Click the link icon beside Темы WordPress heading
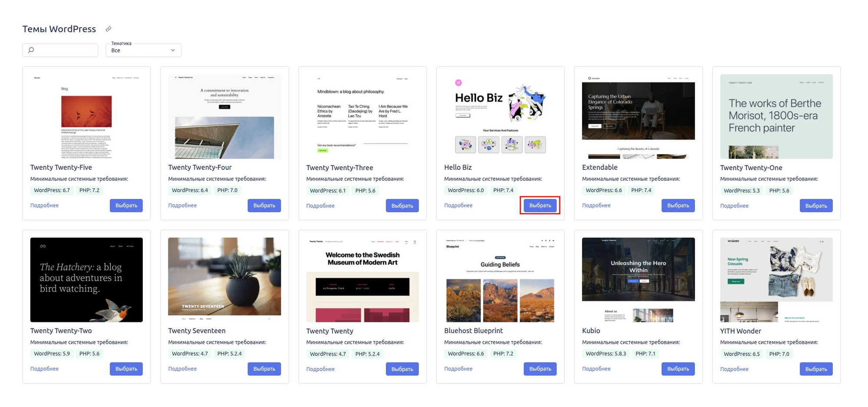The image size is (868, 407). (108, 29)
